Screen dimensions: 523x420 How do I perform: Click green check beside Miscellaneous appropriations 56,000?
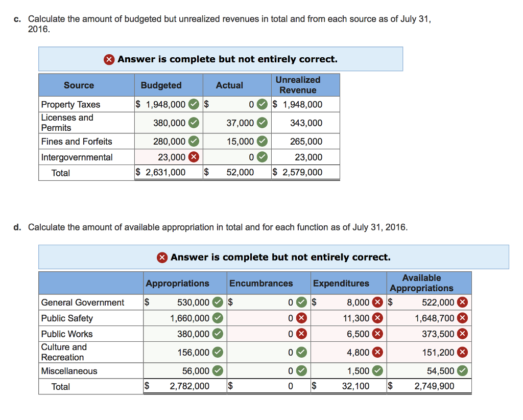pyautogui.click(x=218, y=370)
